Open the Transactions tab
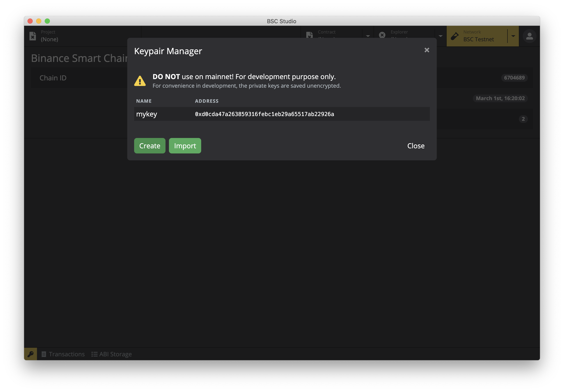564x392 pixels. (x=63, y=354)
